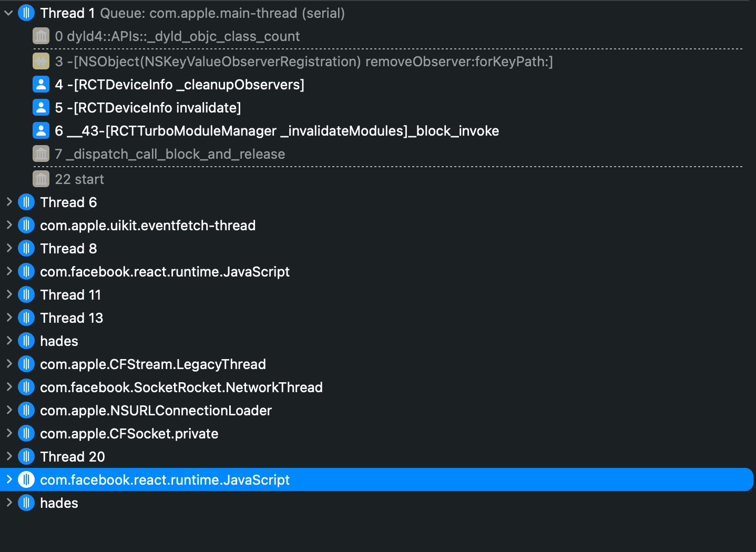
Task: Click the system library icon beside dyld_objc_class_count
Action: point(41,36)
